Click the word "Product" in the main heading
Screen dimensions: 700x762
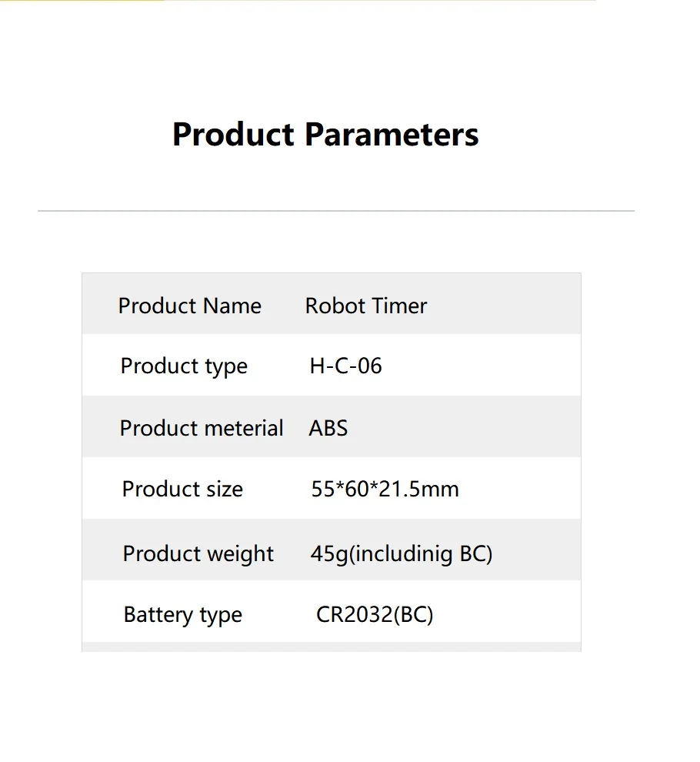click(233, 135)
